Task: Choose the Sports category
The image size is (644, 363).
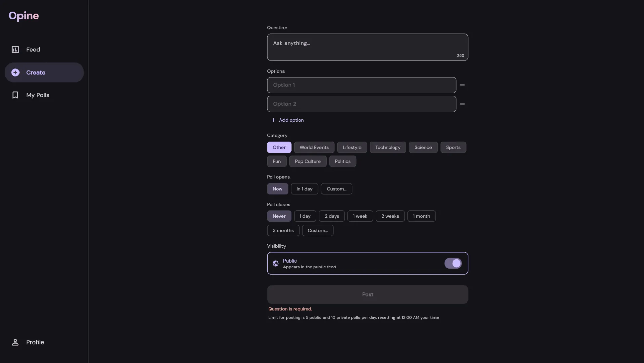Action: (453, 147)
